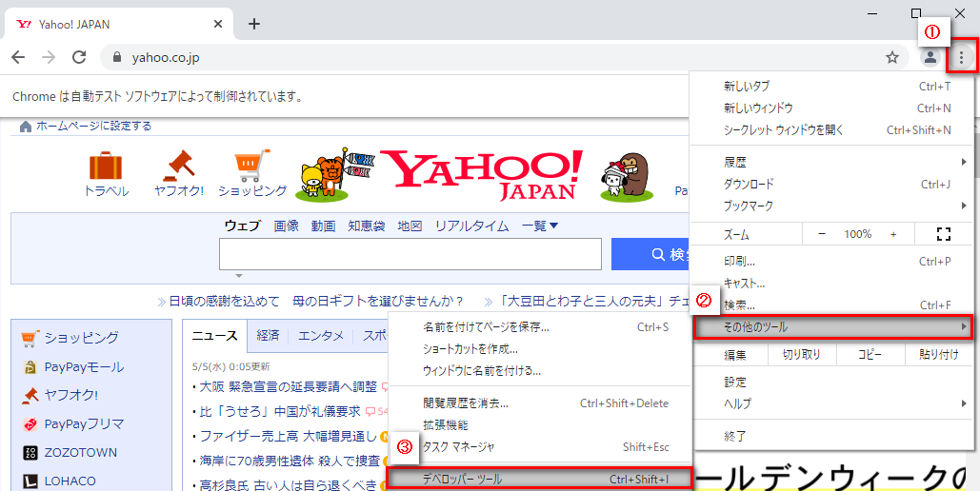Expand the ブックマーク submenu
The width and height of the screenshot is (980, 491).
(x=838, y=206)
